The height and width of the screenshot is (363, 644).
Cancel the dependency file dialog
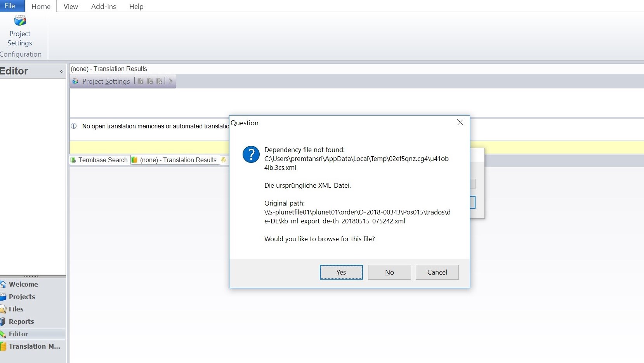click(437, 272)
